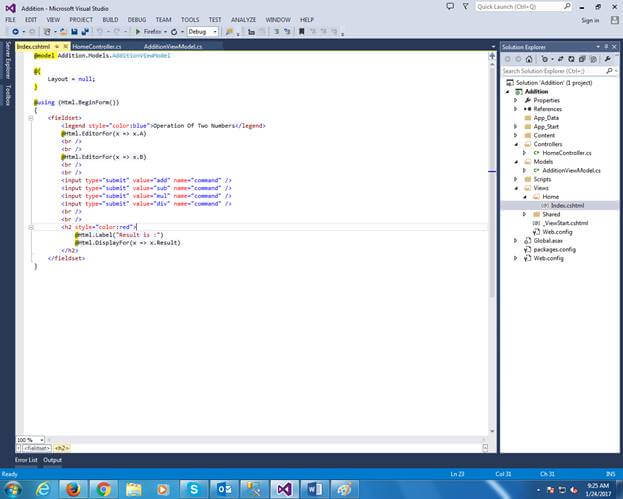The height and width of the screenshot is (499, 623).
Task: Open Firefox from the Windows taskbar
Action: point(72,487)
